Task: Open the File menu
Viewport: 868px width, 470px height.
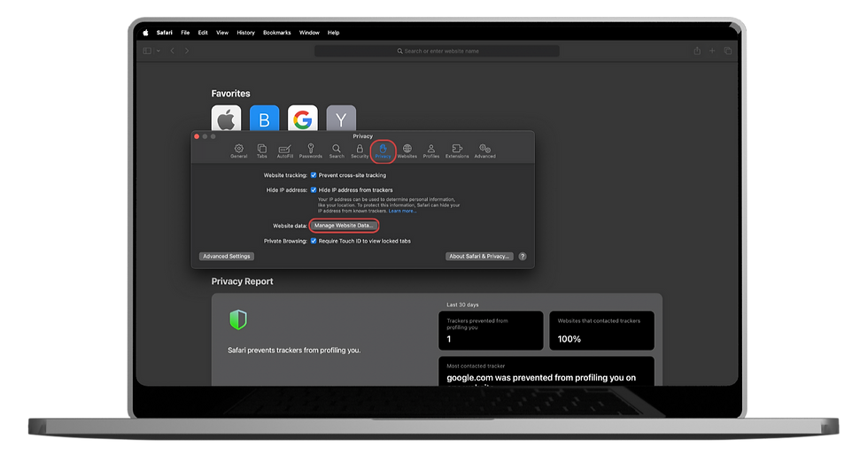Action: tap(185, 33)
